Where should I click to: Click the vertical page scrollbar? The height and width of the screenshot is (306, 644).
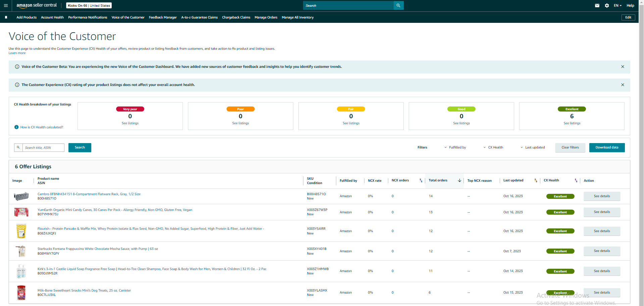click(641, 153)
